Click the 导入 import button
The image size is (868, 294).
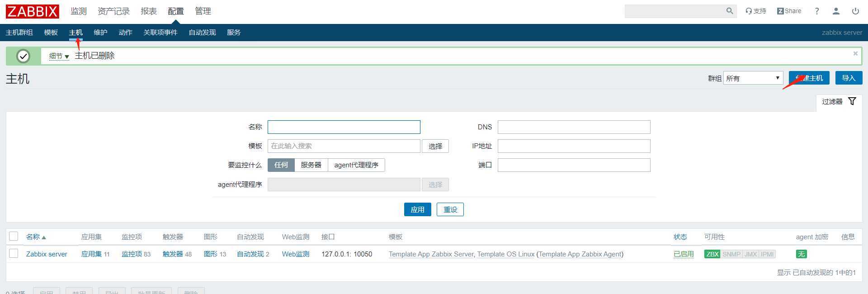[849, 78]
